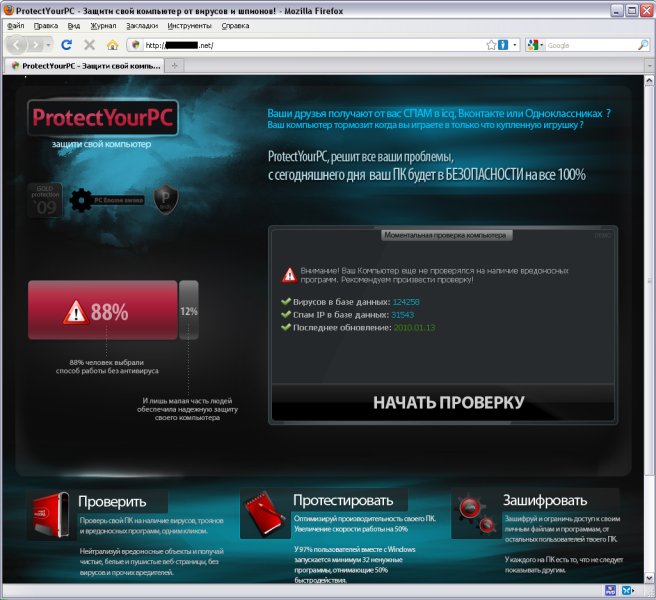
Task: Click the scrollbar down arrow
Action: (x=649, y=578)
